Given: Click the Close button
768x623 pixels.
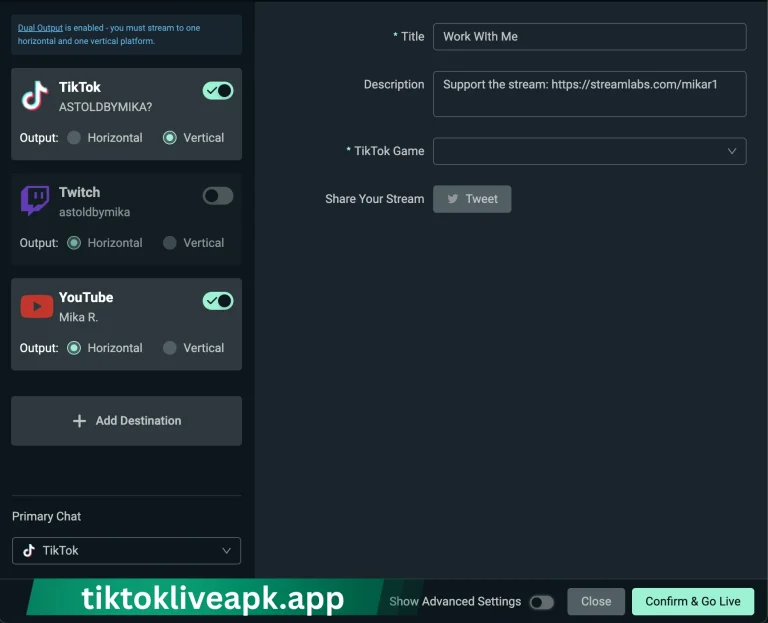Looking at the screenshot, I should [x=596, y=601].
